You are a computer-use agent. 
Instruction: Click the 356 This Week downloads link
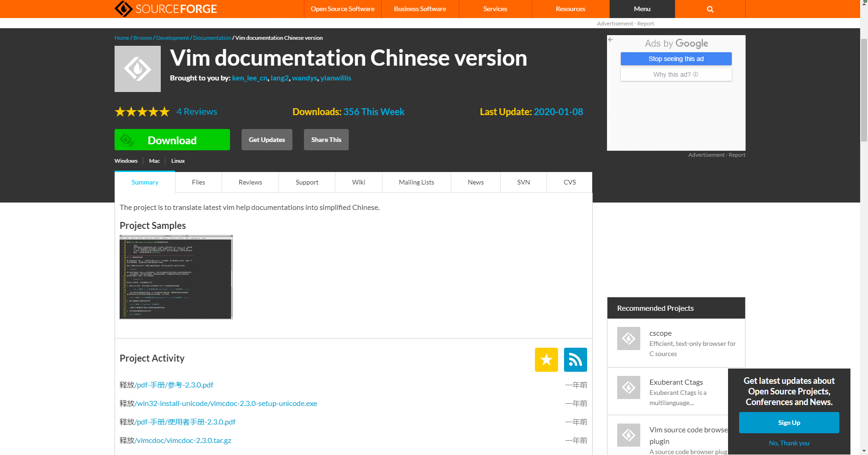(x=374, y=112)
